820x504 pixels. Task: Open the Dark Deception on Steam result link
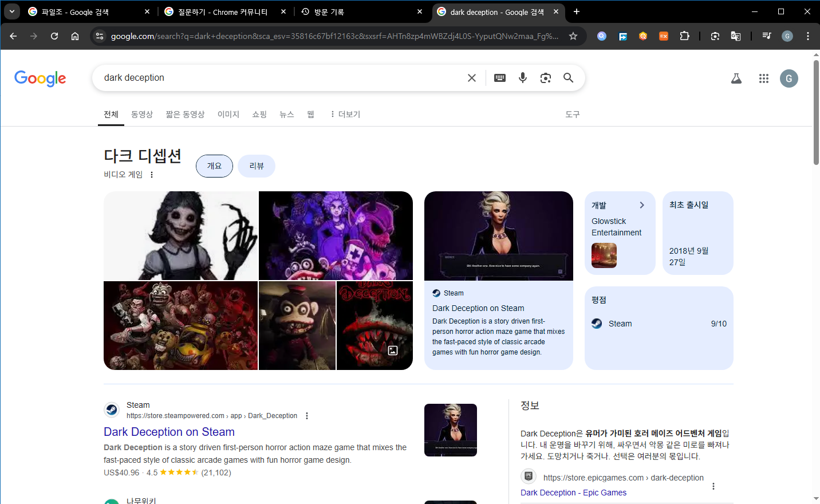169,432
